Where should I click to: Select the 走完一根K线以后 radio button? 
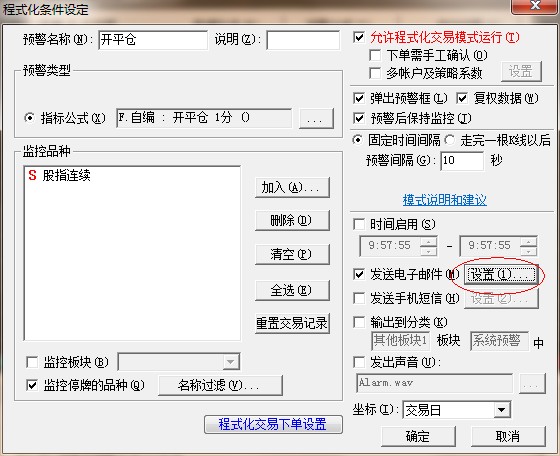click(450, 140)
